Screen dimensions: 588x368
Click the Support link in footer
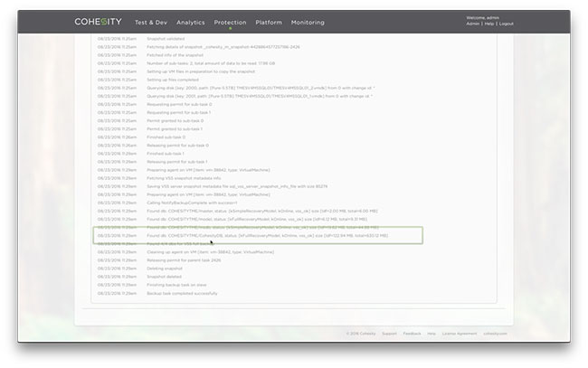[x=389, y=333]
